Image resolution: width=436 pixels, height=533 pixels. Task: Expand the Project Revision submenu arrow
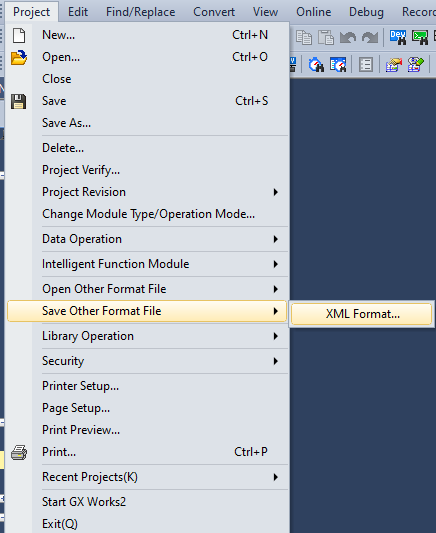(276, 192)
